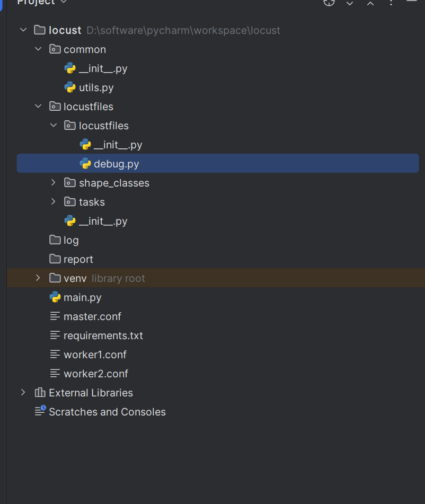Image resolution: width=425 pixels, height=504 pixels.
Task: Expand the tasks folder arrow
Action: click(x=53, y=202)
